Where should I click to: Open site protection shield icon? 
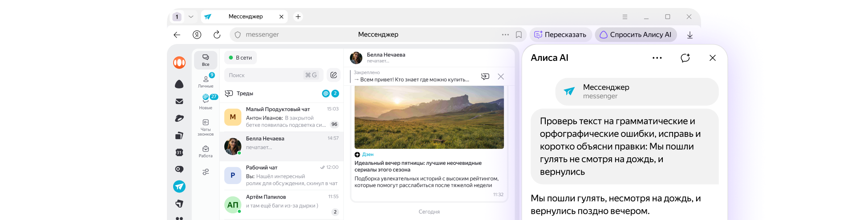click(238, 35)
